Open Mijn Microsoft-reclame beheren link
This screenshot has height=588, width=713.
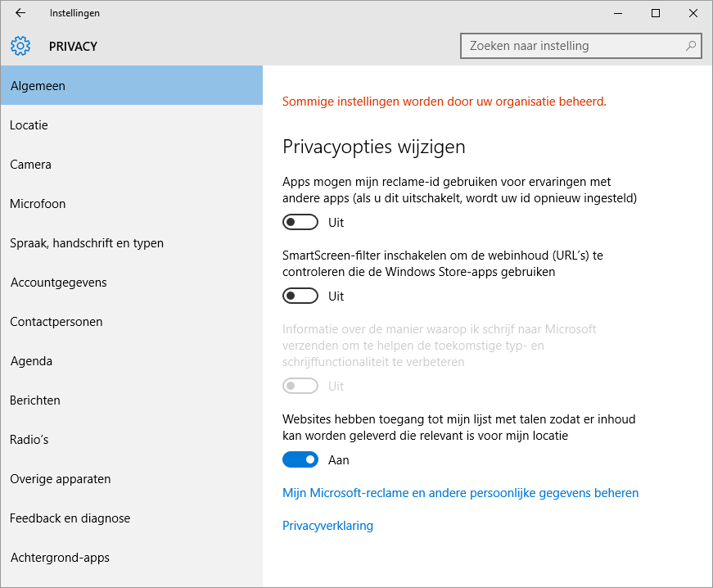[460, 492]
